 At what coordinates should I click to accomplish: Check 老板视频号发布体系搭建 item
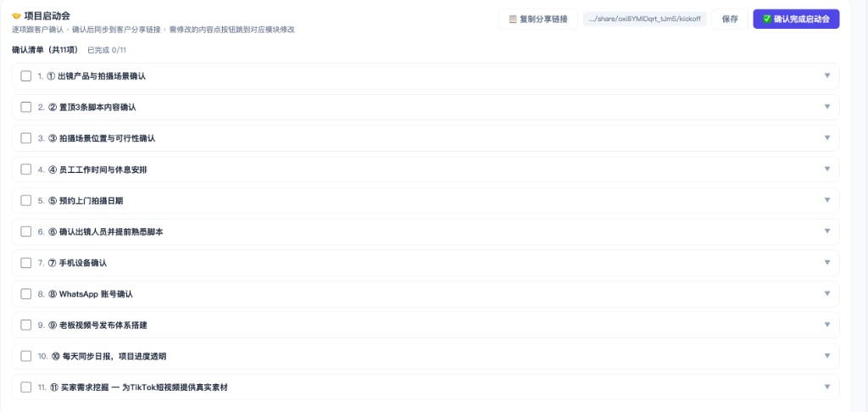click(x=26, y=325)
